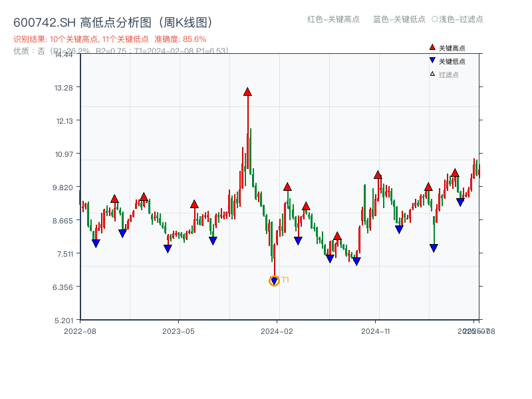Image resolution: width=532 pixels, height=399 pixels.
Task: Select the second blue low marker after T1
Action: pos(330,259)
